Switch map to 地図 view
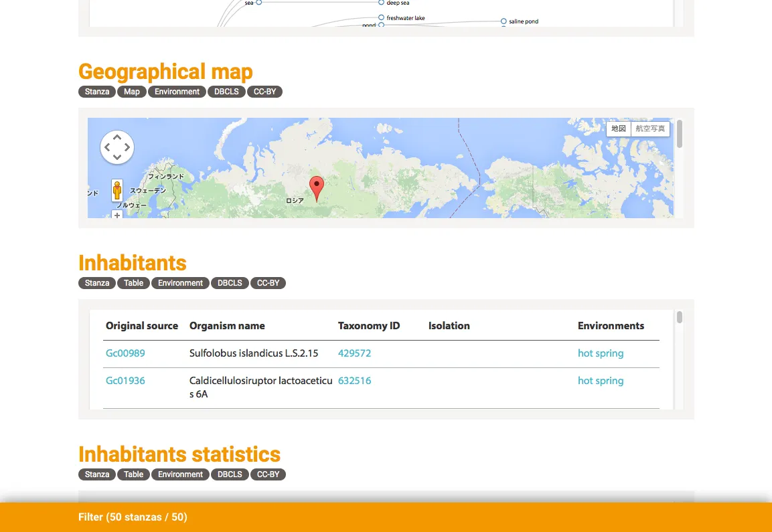 pyautogui.click(x=619, y=128)
